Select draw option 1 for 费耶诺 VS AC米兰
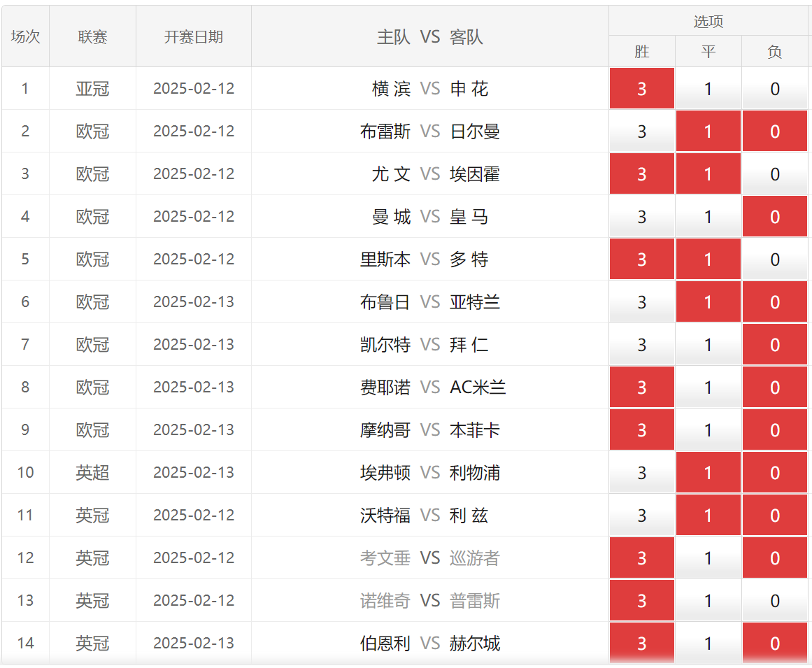The width and height of the screenshot is (812, 668). [708, 388]
